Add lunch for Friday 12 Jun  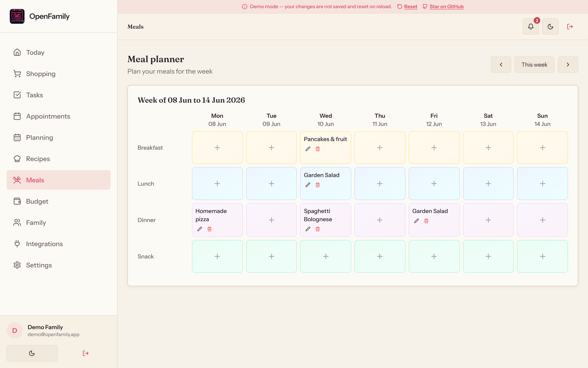[434, 184]
